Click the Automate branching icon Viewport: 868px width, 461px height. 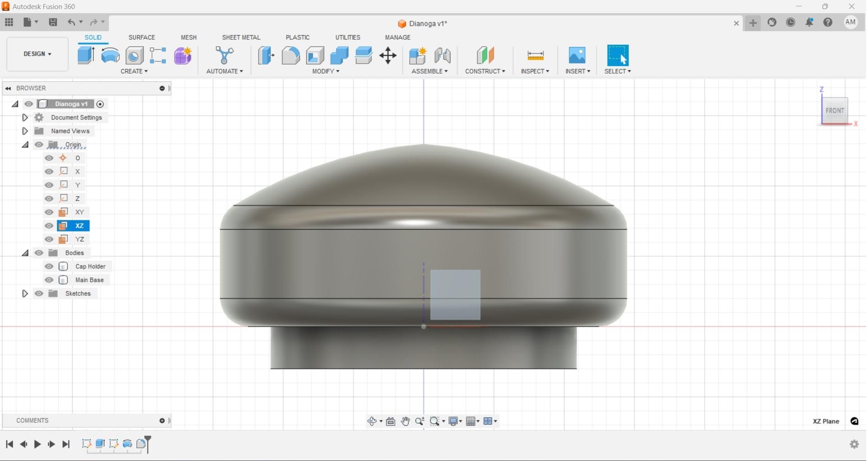pyautogui.click(x=225, y=56)
